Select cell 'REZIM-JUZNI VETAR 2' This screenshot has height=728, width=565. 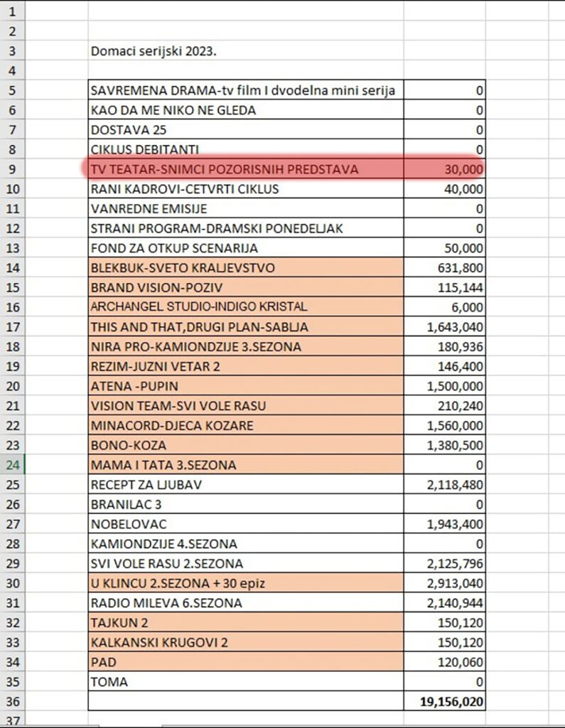click(x=246, y=366)
